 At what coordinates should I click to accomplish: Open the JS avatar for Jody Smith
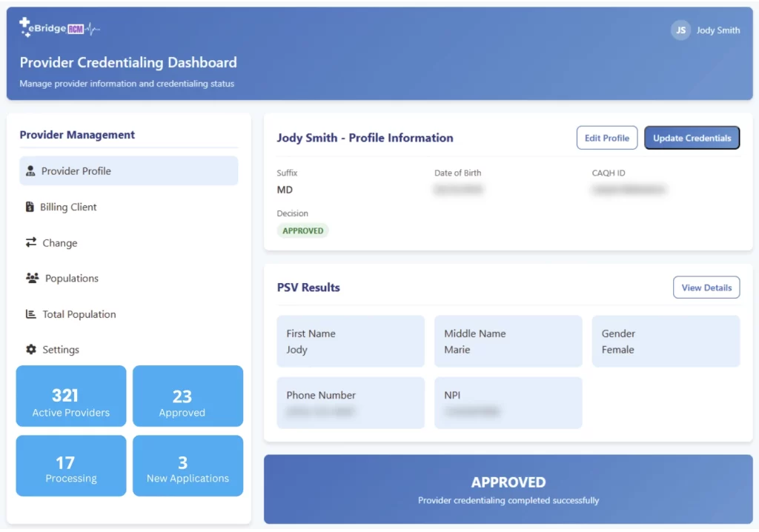(x=680, y=30)
